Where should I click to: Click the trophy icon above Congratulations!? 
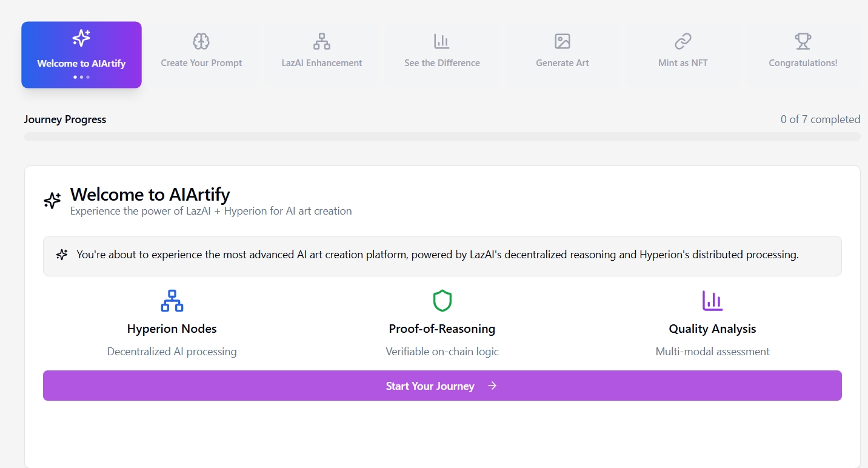[803, 41]
